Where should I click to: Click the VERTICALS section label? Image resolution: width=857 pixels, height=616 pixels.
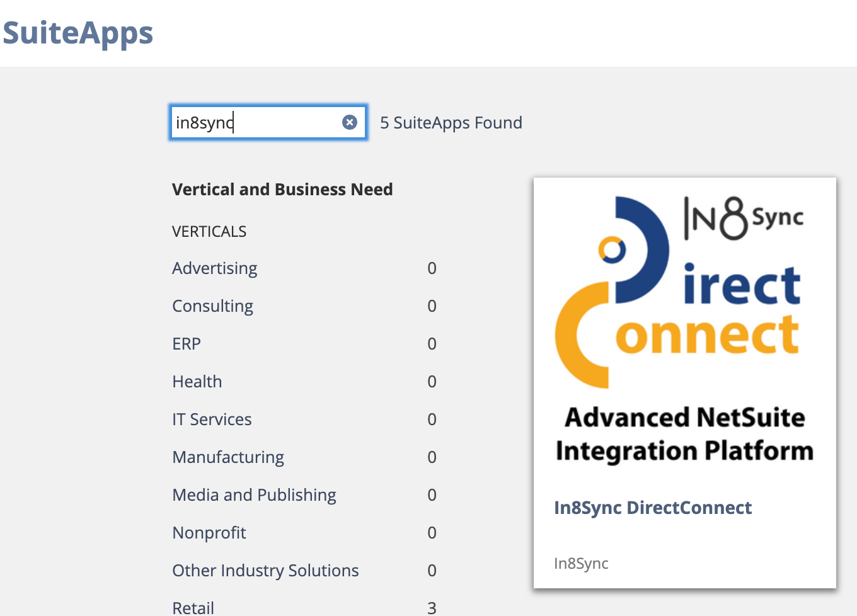209,232
